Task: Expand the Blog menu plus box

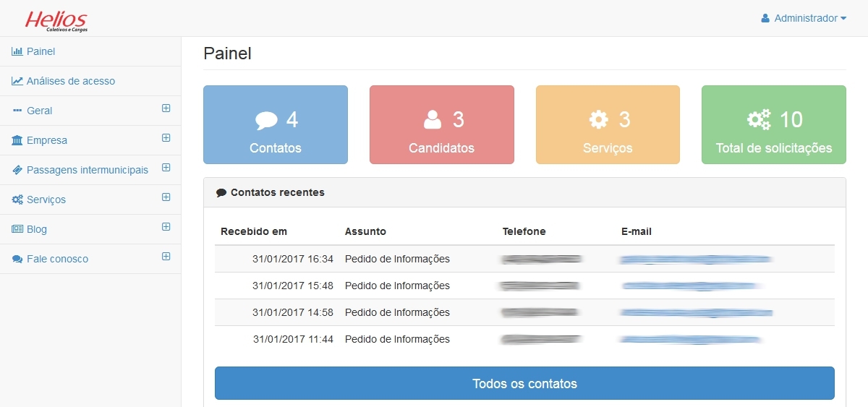Action: pos(166,227)
